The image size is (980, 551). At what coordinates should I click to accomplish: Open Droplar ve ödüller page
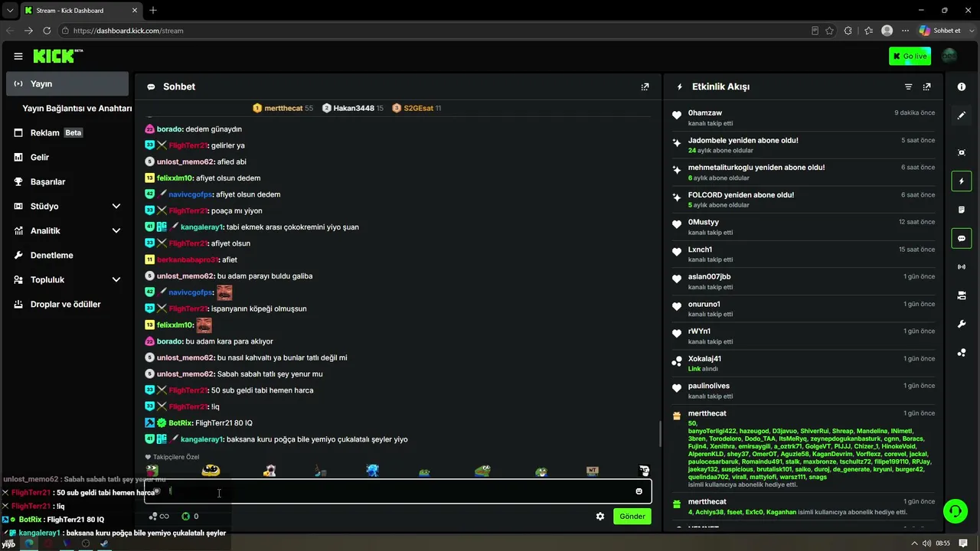coord(67,304)
